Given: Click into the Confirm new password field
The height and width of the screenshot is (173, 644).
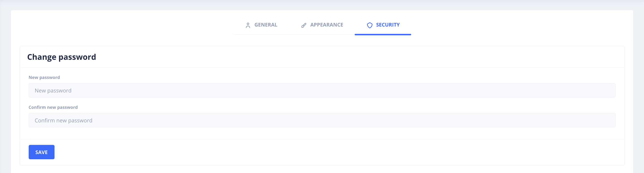Looking at the screenshot, I should click(322, 120).
